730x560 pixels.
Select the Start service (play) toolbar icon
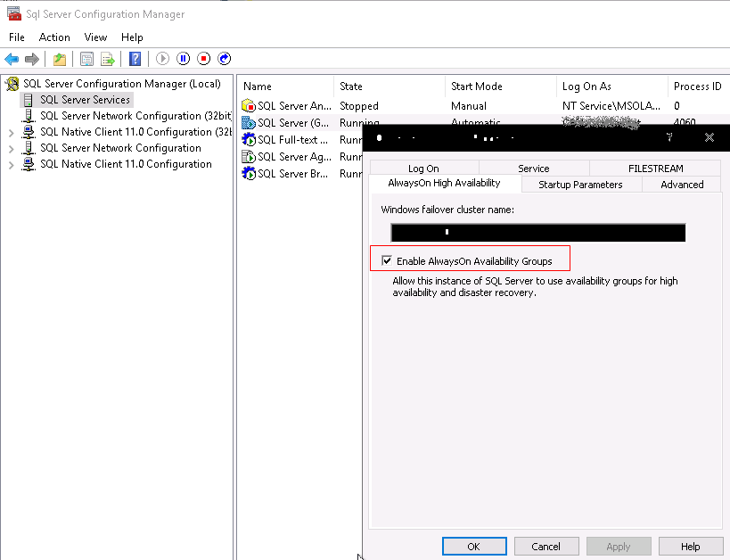point(162,59)
